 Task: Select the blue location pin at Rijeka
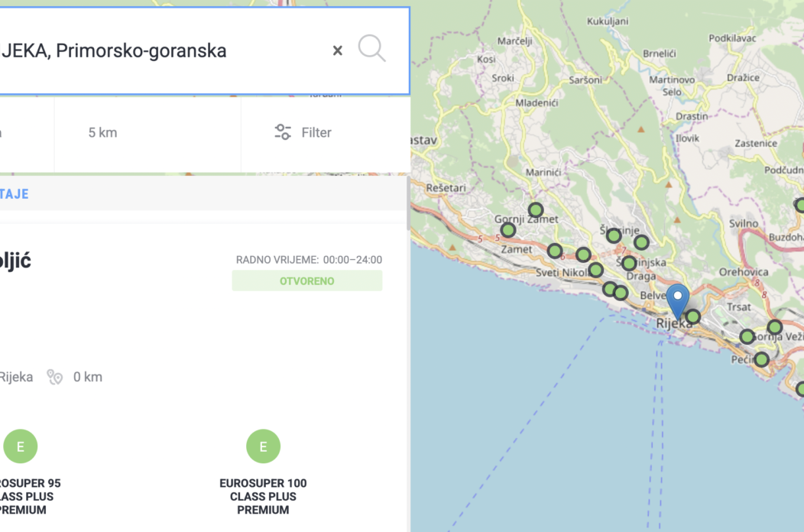click(677, 300)
